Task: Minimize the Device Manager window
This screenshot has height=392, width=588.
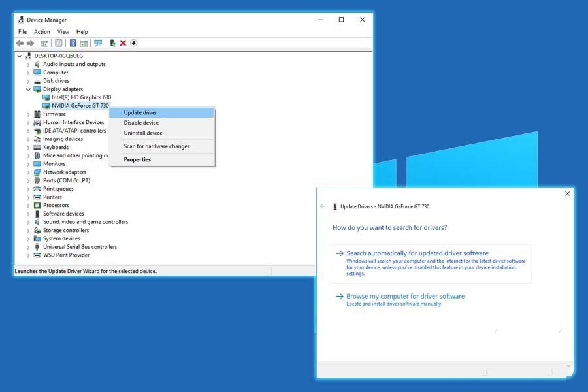Action: pos(321,20)
